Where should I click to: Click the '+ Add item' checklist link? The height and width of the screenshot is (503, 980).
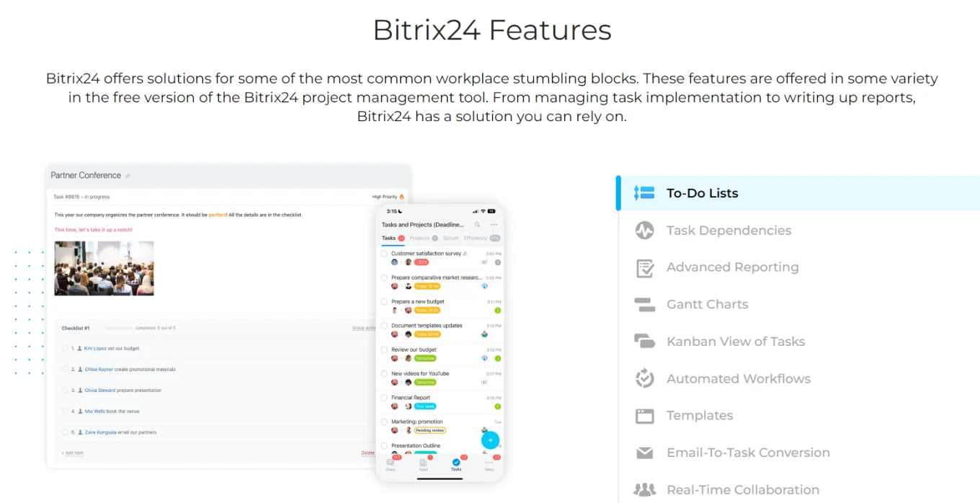pyautogui.click(x=73, y=453)
